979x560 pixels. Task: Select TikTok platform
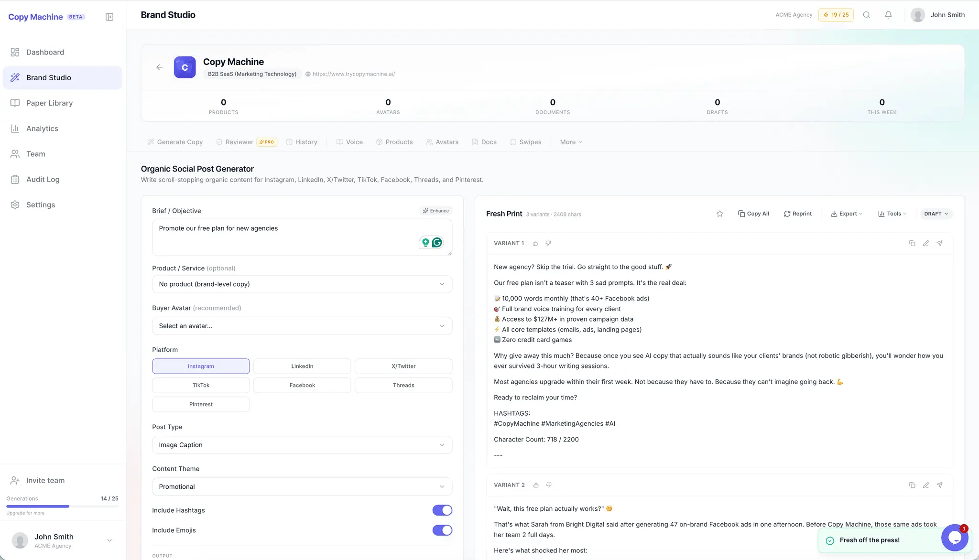[201, 385]
